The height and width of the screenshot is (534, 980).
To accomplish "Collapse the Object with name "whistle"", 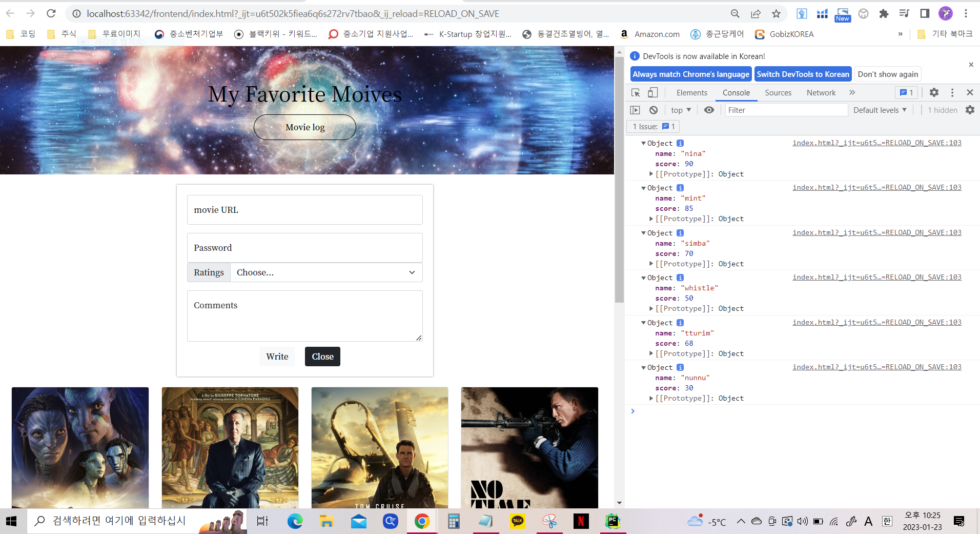I will click(643, 278).
